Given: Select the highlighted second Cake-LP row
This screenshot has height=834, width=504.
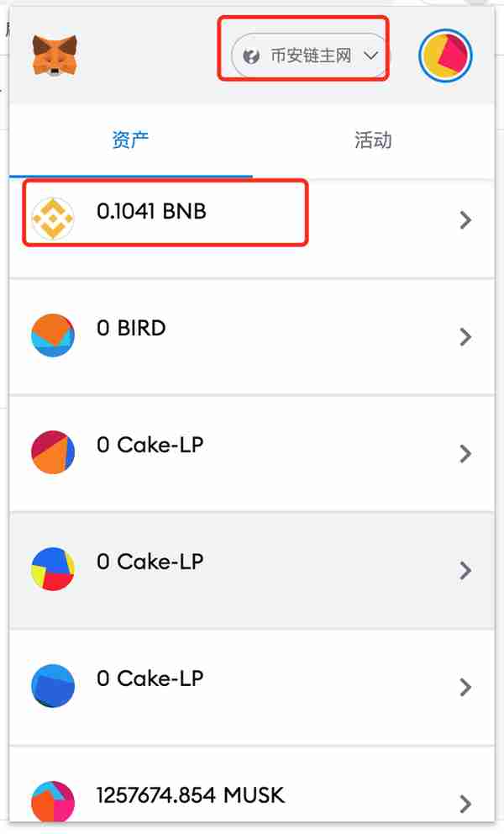Looking at the screenshot, I should pyautogui.click(x=252, y=570).
